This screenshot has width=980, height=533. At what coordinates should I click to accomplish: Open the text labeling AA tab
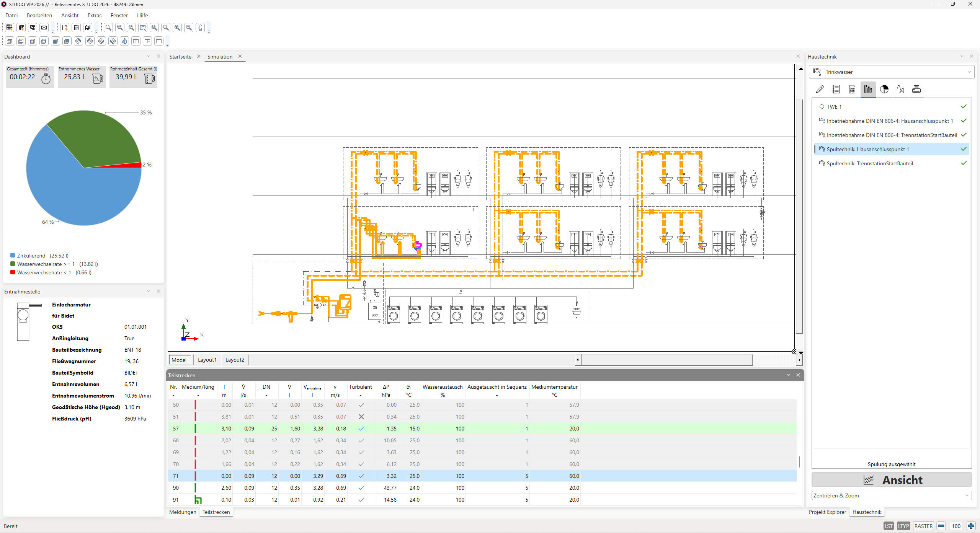click(x=900, y=89)
